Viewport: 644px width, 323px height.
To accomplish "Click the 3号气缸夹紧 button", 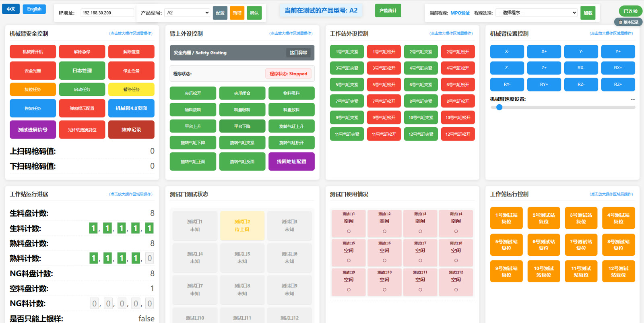I will 347,68.
